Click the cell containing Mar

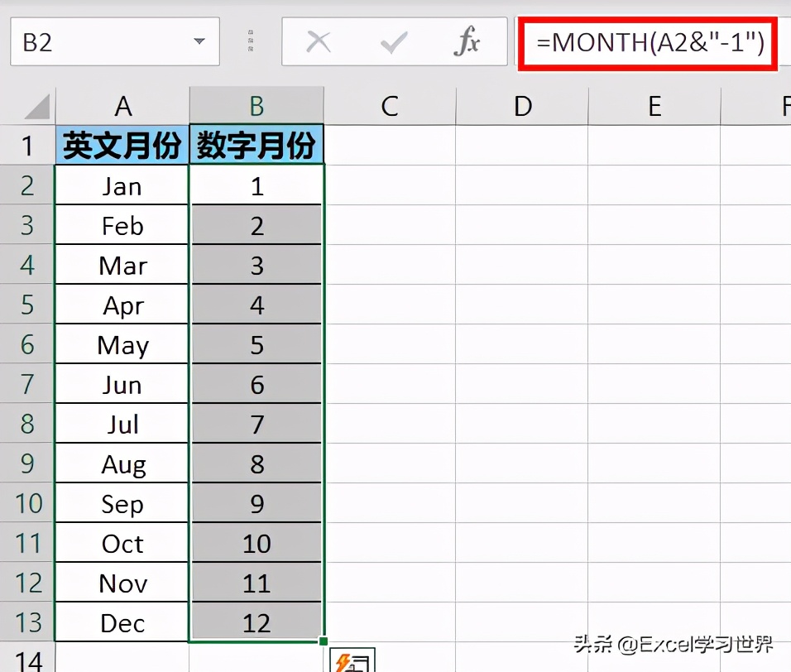pos(122,265)
